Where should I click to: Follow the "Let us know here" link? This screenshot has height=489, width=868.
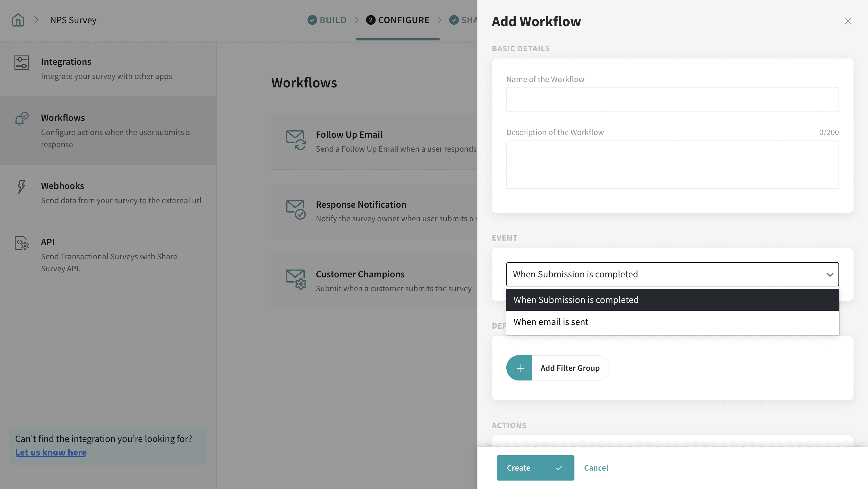coord(51,453)
